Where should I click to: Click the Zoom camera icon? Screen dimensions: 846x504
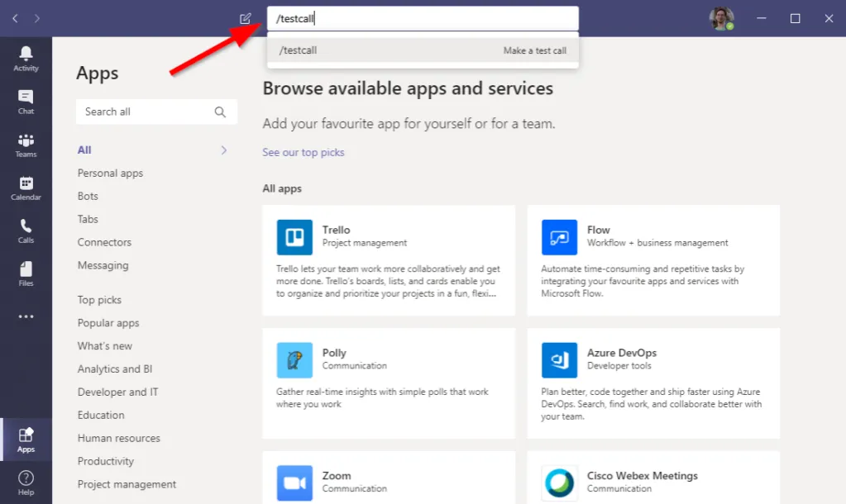click(x=294, y=483)
